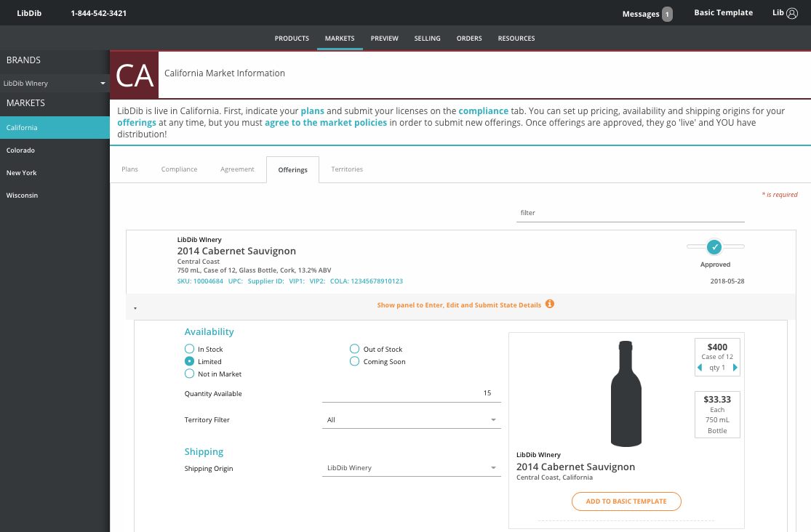Click the phone number 1-844-542-3421
Screen dimensions: 811x532
(x=99, y=13)
